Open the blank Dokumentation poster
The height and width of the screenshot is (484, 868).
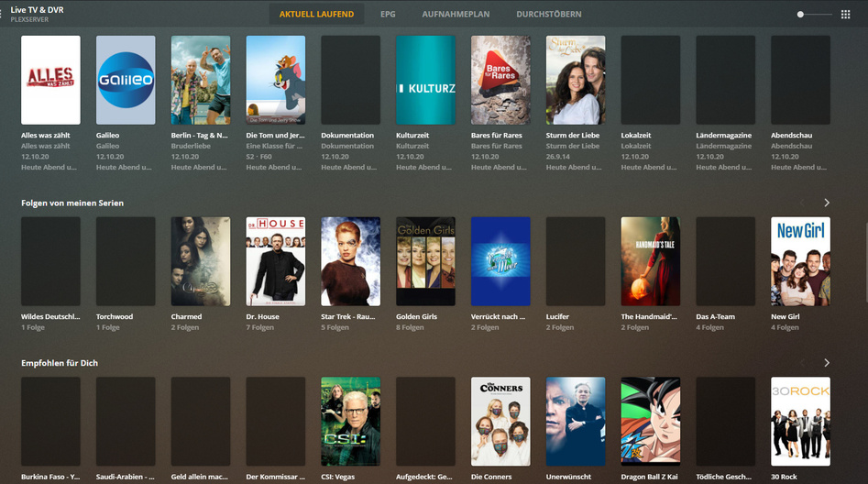[350, 81]
